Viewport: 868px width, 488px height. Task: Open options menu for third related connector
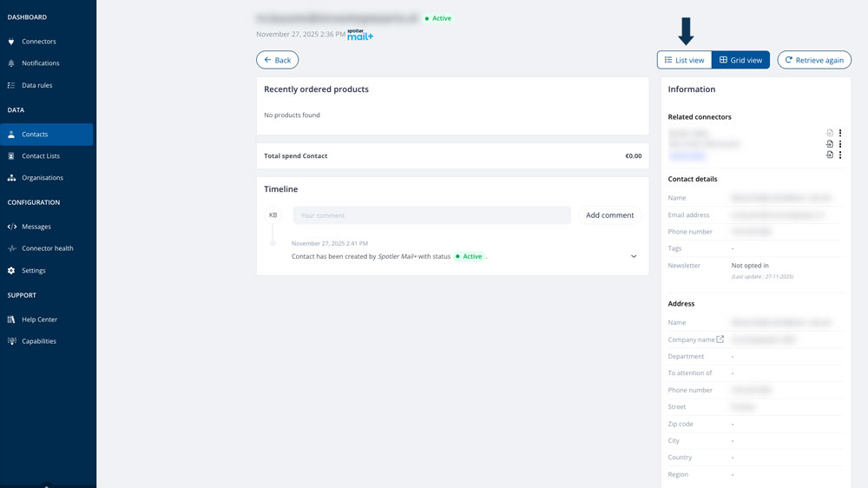pyautogui.click(x=839, y=155)
